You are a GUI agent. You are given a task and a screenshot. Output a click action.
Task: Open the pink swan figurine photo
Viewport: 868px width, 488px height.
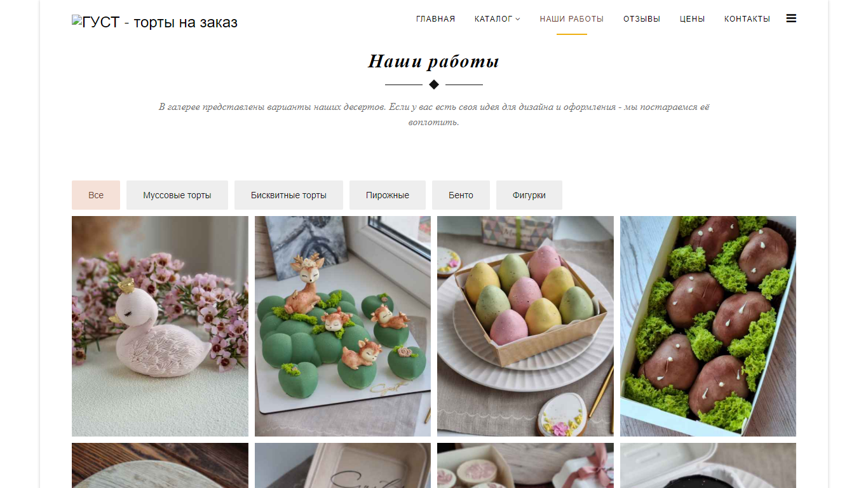[160, 326]
